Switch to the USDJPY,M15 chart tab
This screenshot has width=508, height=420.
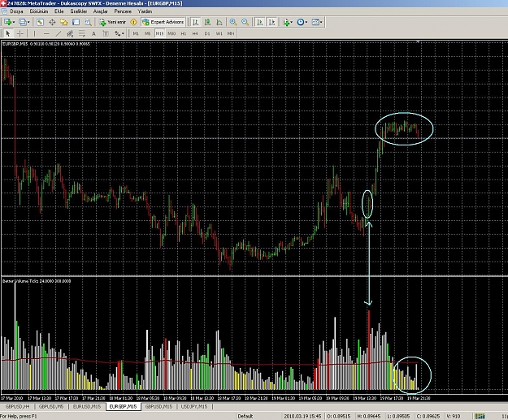pyautogui.click(x=194, y=407)
